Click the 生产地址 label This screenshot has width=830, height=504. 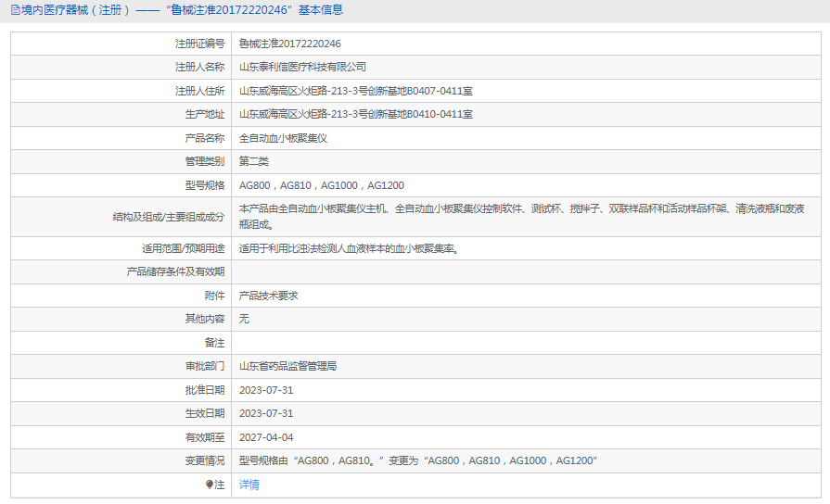pyautogui.click(x=205, y=114)
